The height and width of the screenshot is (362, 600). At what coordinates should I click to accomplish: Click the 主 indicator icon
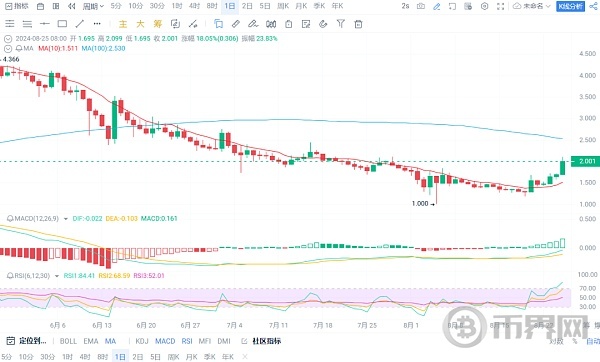tap(123, 24)
